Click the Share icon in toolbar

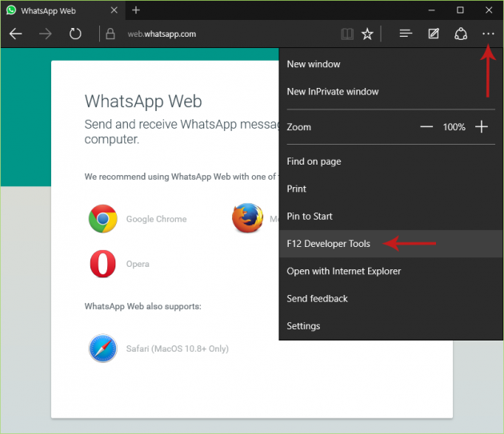point(461,34)
